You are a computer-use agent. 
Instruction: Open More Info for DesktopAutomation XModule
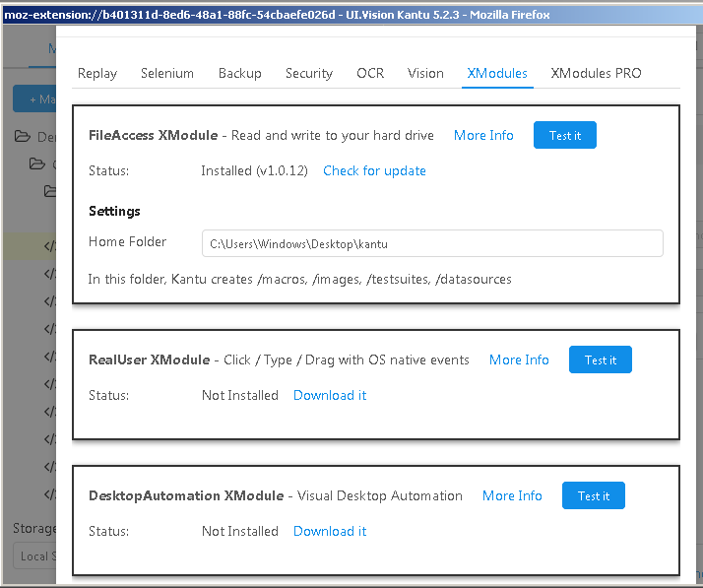pos(512,495)
